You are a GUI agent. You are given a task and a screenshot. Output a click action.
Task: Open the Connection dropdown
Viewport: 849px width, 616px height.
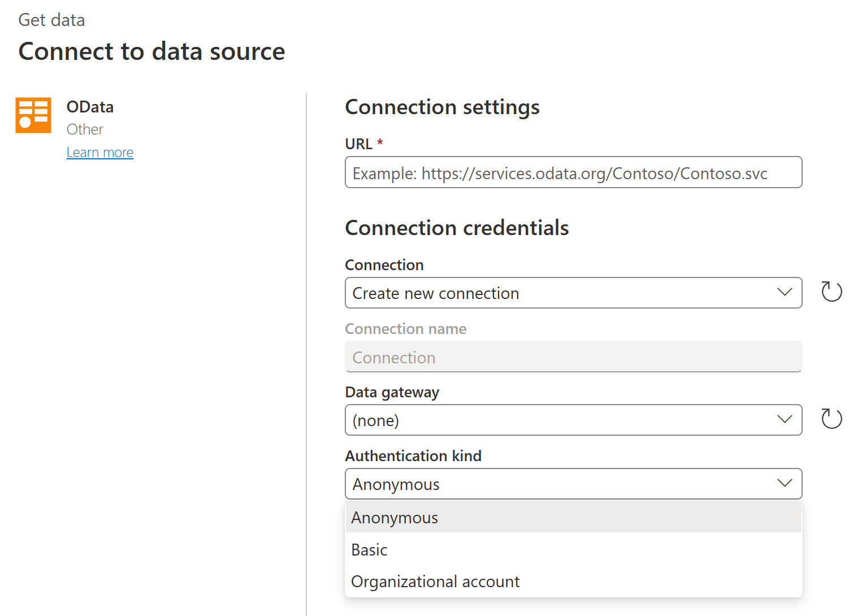click(x=573, y=293)
